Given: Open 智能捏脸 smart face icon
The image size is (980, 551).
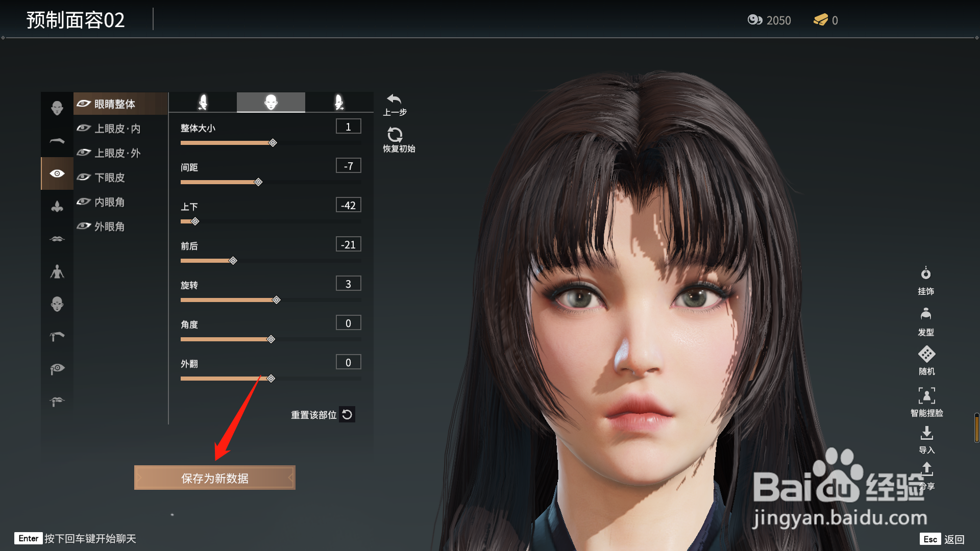Looking at the screenshot, I should click(x=926, y=395).
